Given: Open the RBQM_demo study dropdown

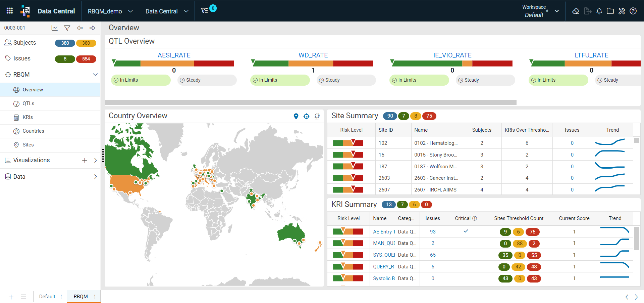Looking at the screenshot, I should (x=110, y=11).
